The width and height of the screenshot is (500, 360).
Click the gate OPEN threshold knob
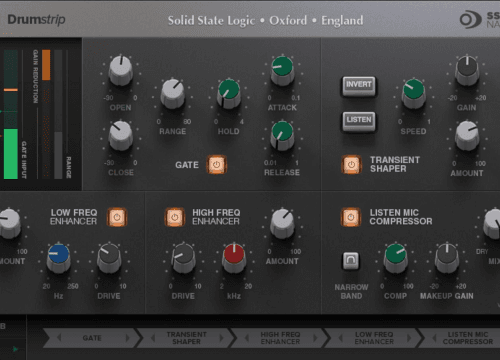click(121, 70)
